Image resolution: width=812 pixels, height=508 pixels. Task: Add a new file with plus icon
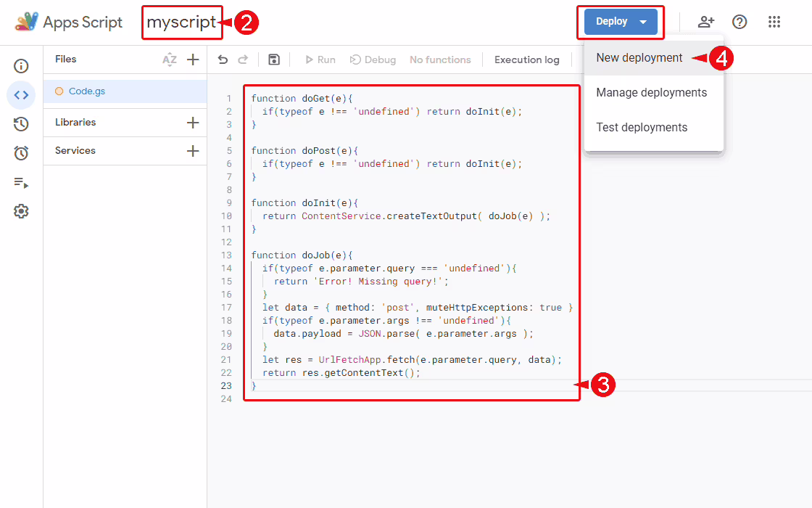click(193, 60)
